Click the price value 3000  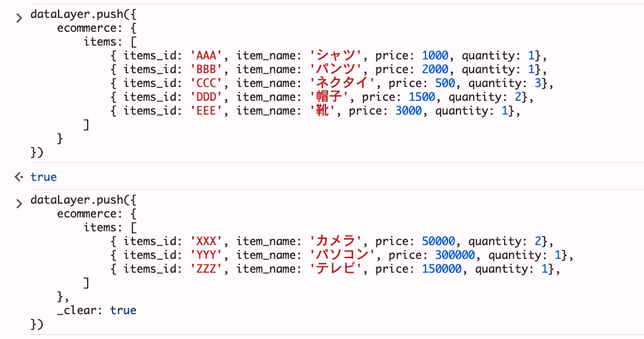click(x=409, y=110)
